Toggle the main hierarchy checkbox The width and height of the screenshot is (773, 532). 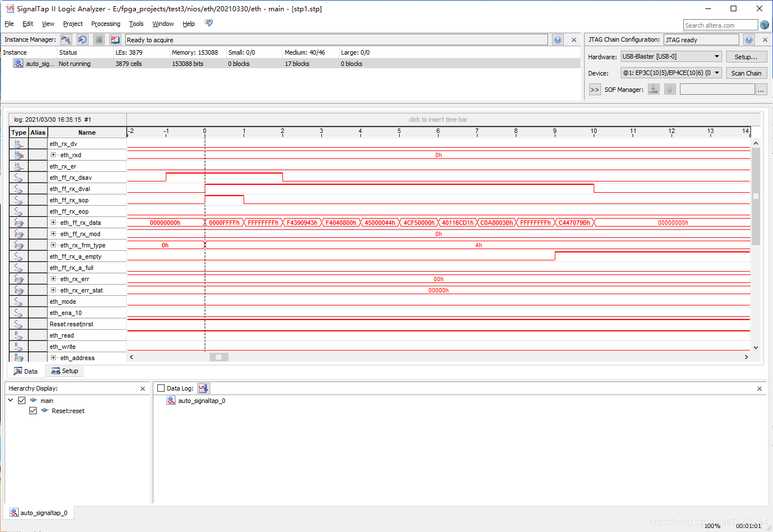22,401
